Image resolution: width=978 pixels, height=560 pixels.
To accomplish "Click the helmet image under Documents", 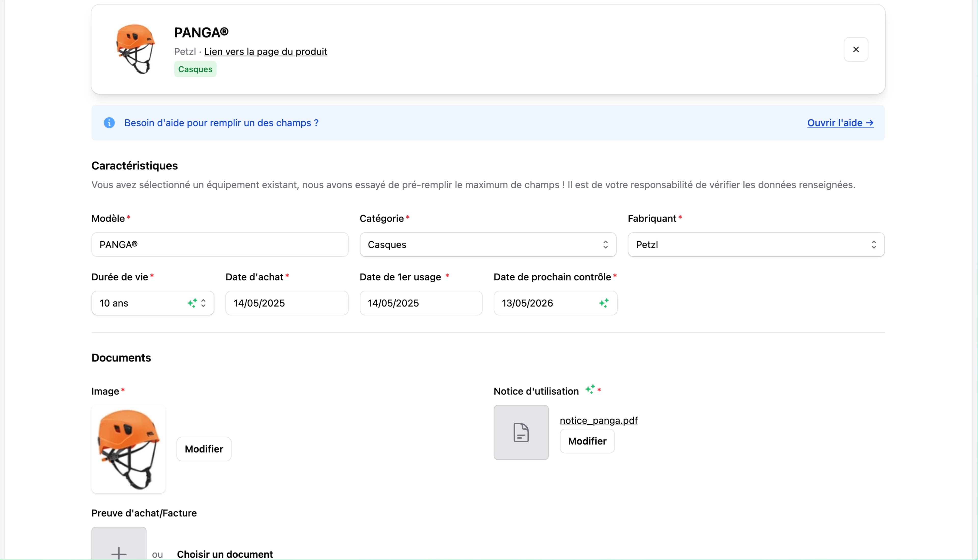I will tap(129, 449).
